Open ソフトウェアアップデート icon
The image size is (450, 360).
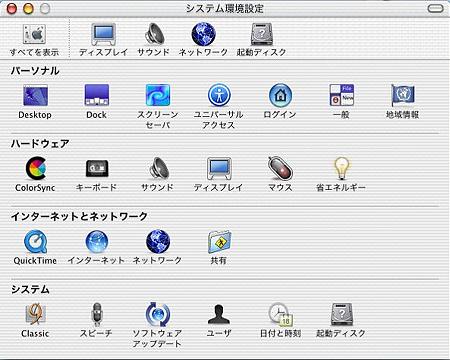click(158, 314)
